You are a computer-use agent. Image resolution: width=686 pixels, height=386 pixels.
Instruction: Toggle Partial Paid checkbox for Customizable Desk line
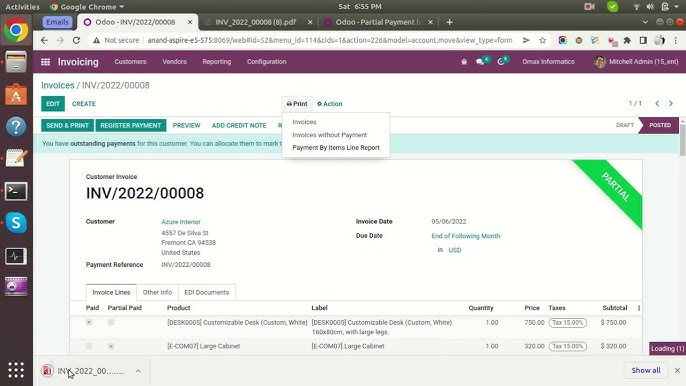pyautogui.click(x=111, y=323)
